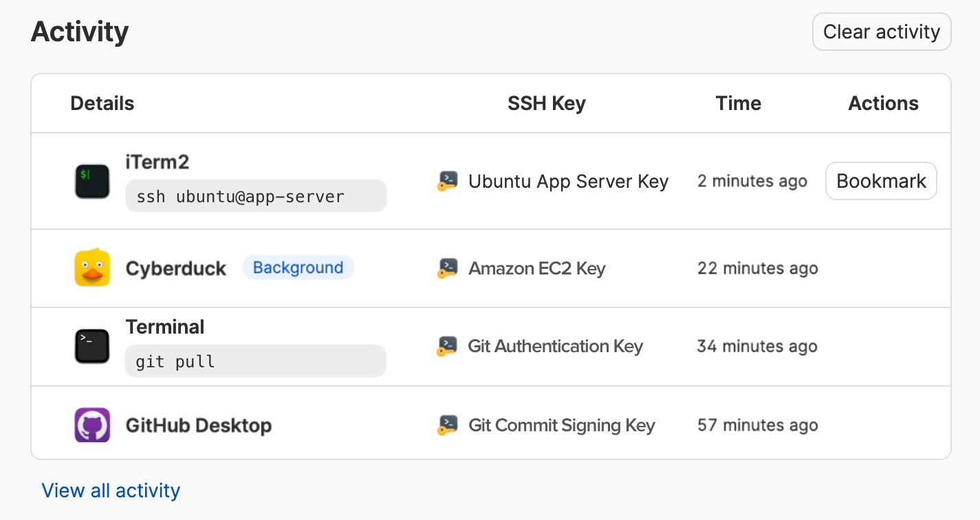Open Ubuntu App Server Key

tap(568, 182)
